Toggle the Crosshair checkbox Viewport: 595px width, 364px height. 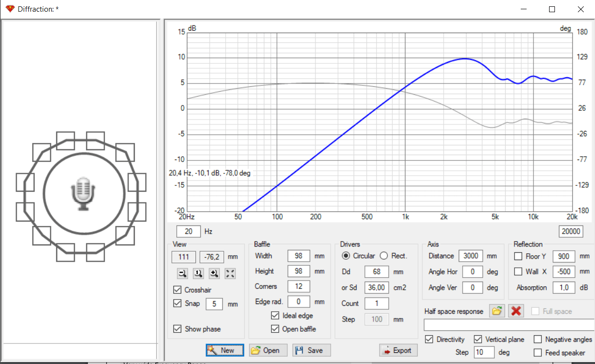[178, 290]
